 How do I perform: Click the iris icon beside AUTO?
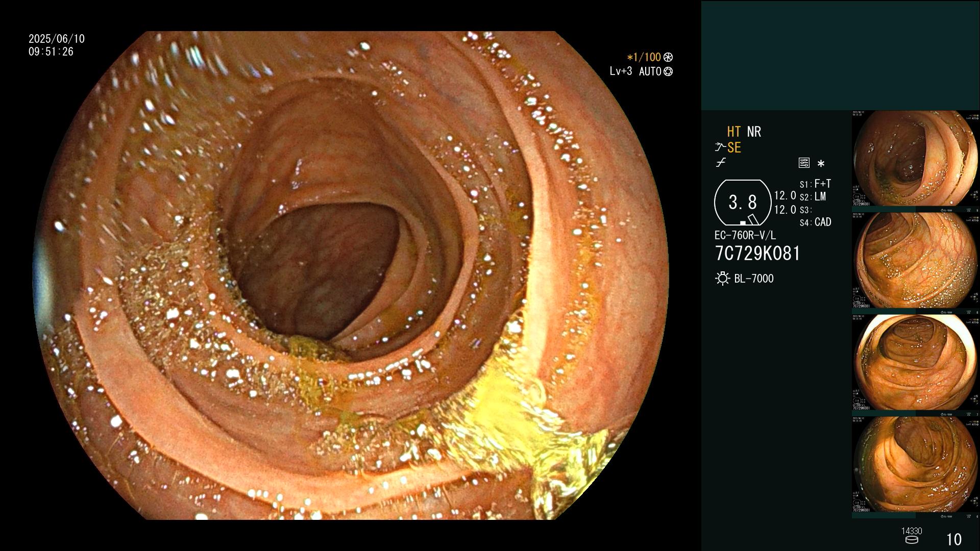(668, 71)
